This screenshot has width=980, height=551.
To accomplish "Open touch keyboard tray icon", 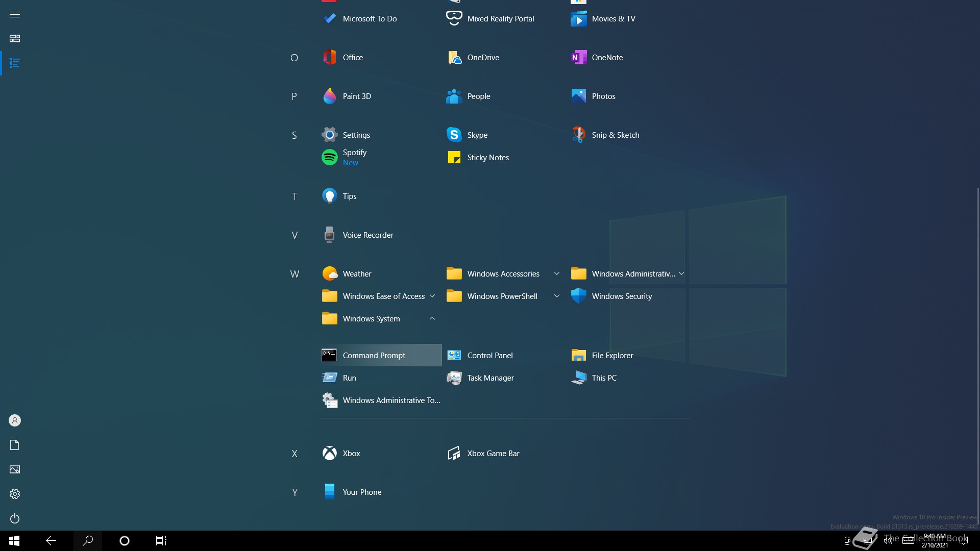I will pos(909,541).
